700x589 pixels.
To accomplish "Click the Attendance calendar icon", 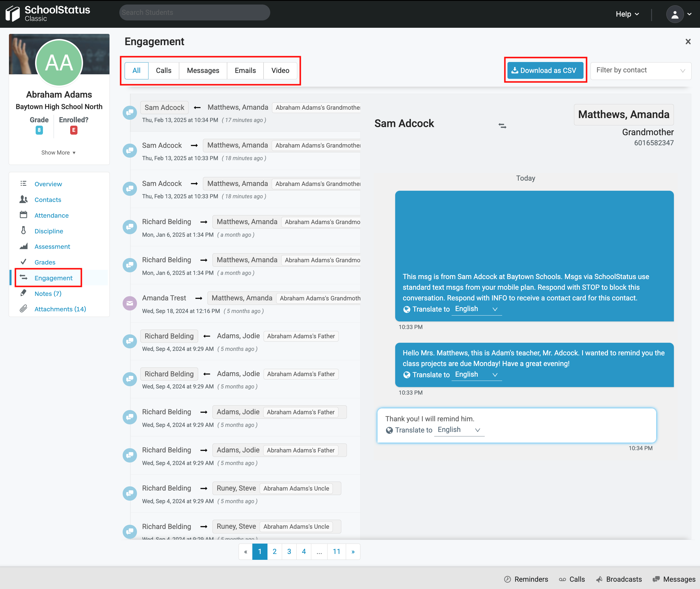I will click(23, 215).
